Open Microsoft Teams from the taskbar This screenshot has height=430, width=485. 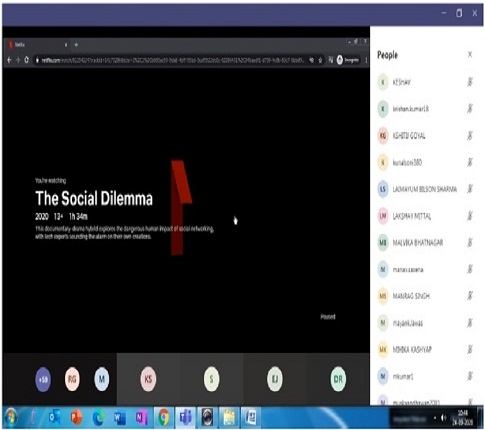pos(185,417)
